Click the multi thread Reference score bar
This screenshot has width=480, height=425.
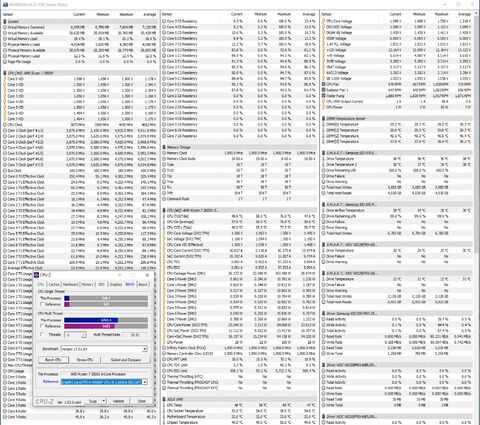coord(106,326)
